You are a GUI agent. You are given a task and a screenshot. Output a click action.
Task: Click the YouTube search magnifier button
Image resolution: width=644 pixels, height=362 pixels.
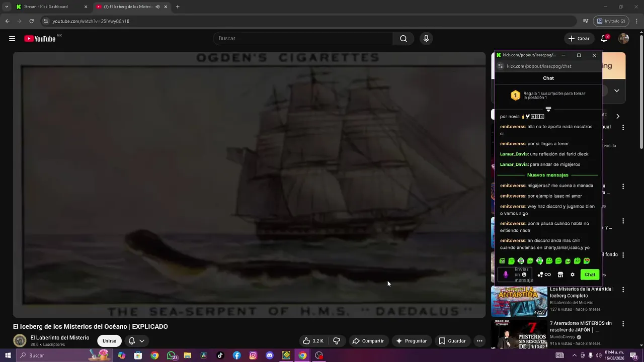click(x=404, y=39)
